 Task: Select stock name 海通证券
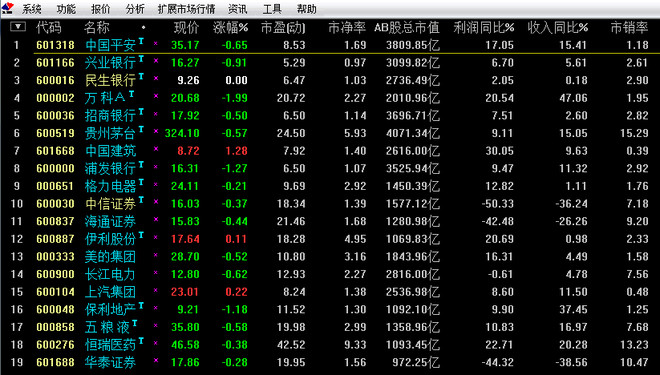110,221
